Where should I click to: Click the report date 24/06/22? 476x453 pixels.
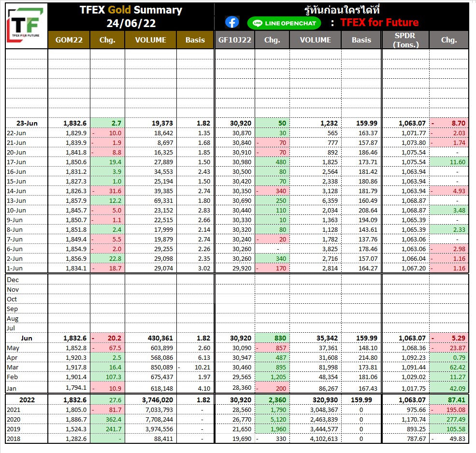coord(131,23)
